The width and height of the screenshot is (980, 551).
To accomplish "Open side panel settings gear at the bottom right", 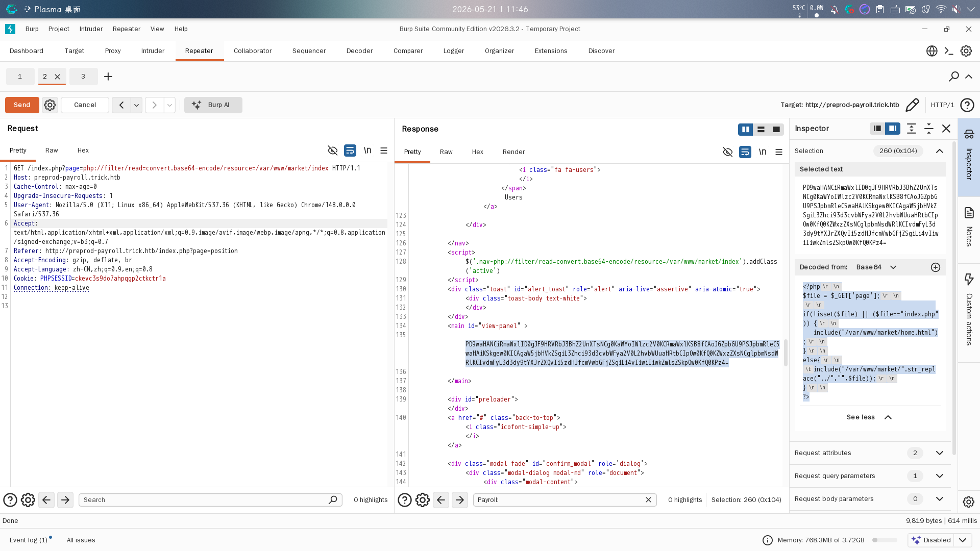I will tap(968, 502).
